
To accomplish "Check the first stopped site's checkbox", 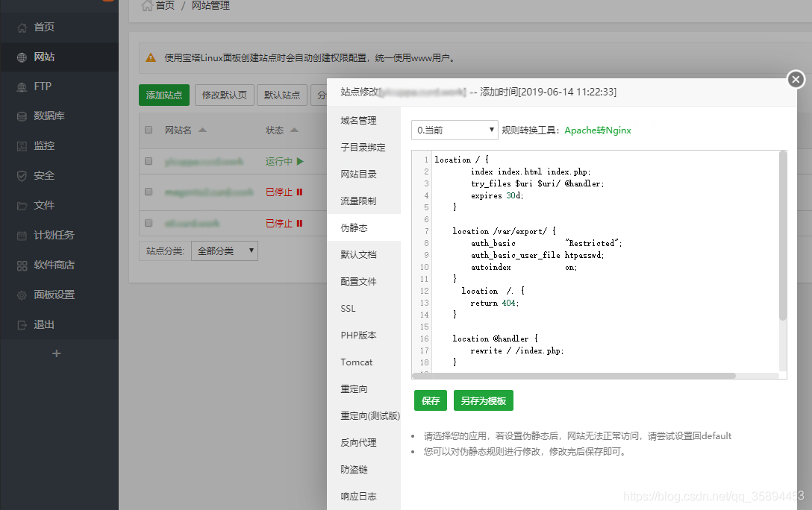I will [149, 192].
